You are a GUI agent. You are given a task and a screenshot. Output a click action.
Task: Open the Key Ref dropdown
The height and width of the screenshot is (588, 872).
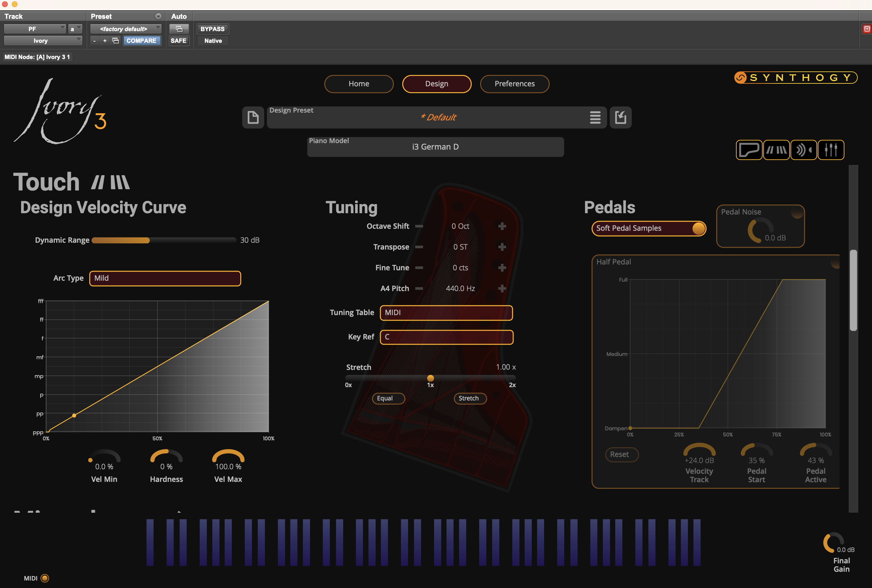pos(447,337)
